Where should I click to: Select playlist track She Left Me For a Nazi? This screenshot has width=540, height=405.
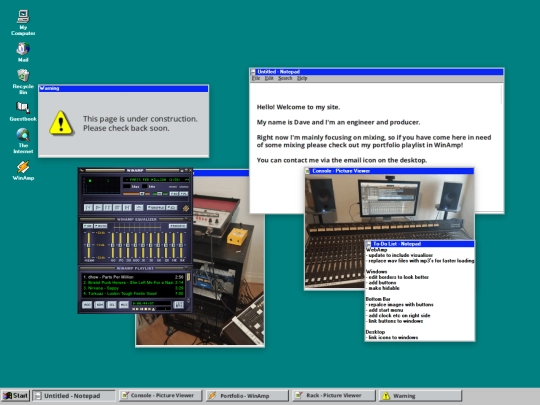pos(134,282)
